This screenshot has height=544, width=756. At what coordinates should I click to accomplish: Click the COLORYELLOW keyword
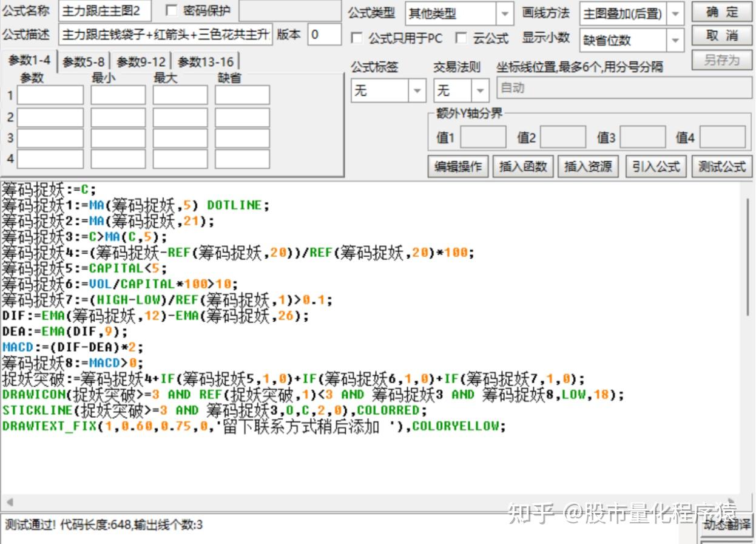coord(455,426)
